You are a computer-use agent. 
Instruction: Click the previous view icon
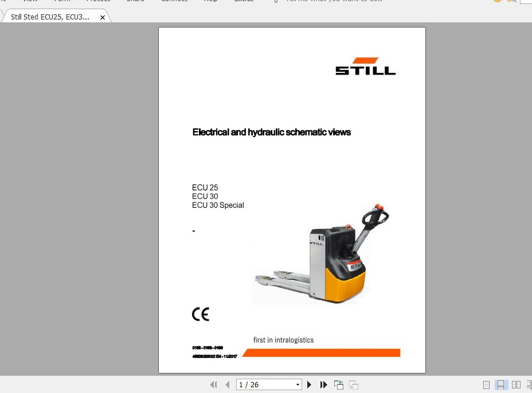339,385
